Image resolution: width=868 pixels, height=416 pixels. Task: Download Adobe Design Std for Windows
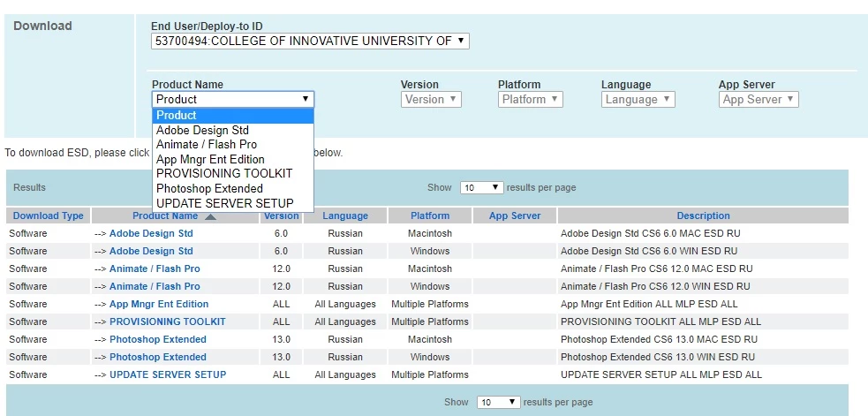click(x=151, y=251)
